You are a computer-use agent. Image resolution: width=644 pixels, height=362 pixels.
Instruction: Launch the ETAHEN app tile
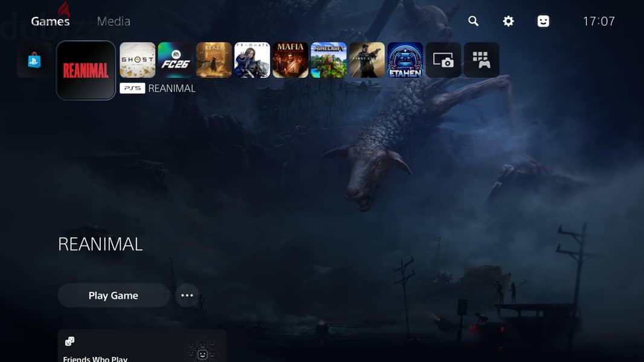(x=405, y=60)
